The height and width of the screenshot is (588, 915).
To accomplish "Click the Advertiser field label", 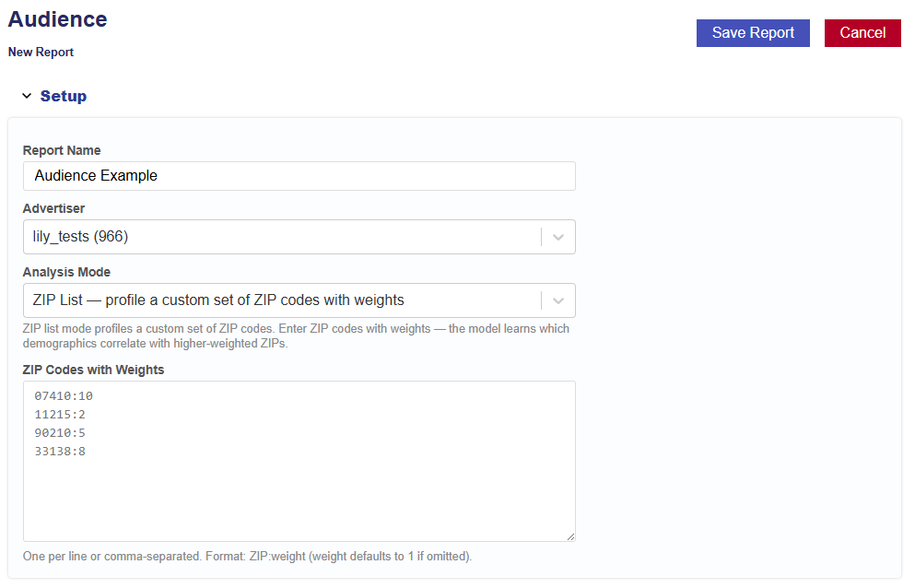I will click(53, 208).
